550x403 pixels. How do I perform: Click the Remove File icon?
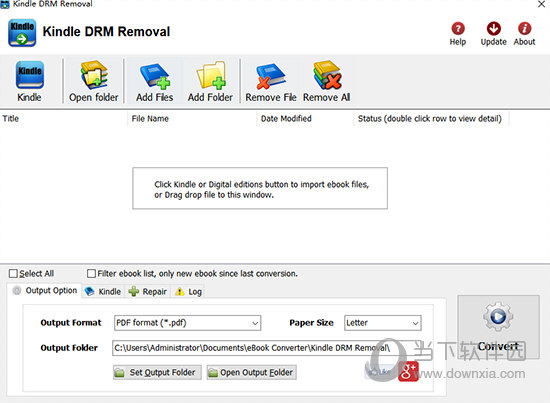pyautogui.click(x=270, y=76)
